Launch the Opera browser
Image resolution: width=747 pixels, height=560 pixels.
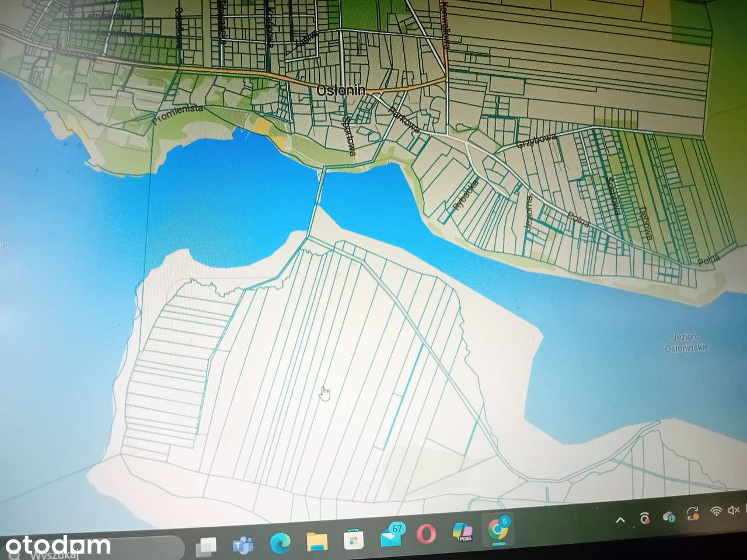(427, 533)
